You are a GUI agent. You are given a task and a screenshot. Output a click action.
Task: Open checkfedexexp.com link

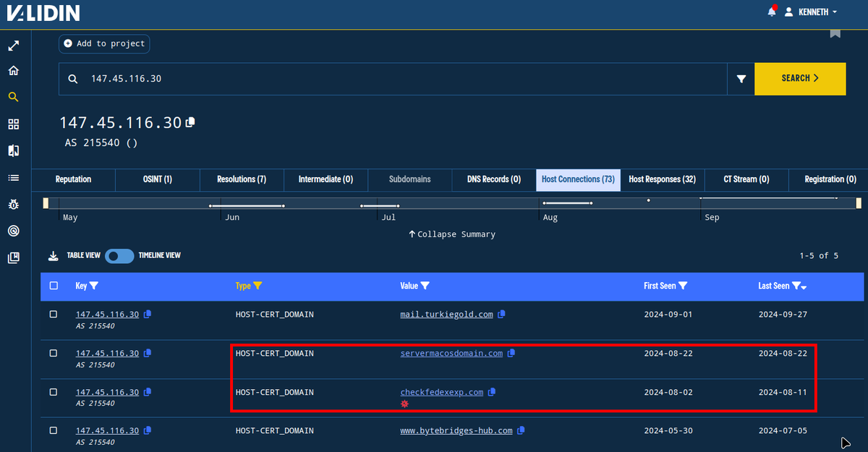(441, 392)
